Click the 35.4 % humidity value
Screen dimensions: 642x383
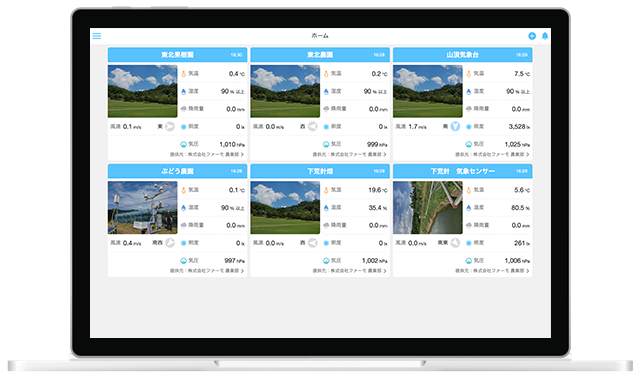[378, 208]
